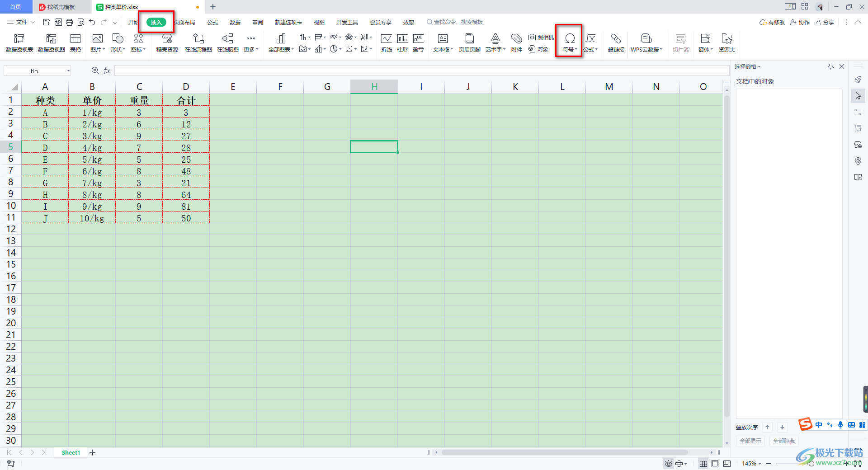Add a new sheet with plus button
The image size is (868, 470).
tap(93, 452)
